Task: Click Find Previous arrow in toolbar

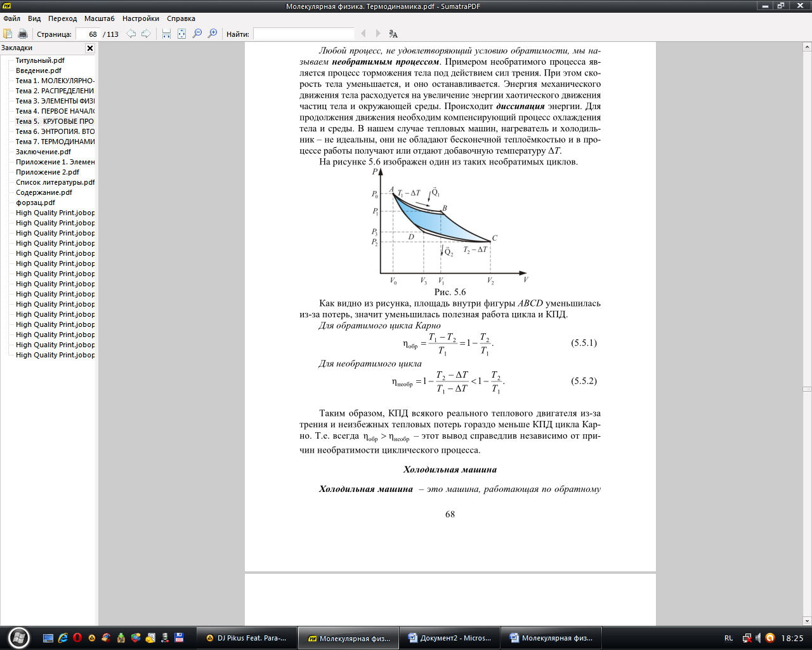Action: click(x=363, y=34)
